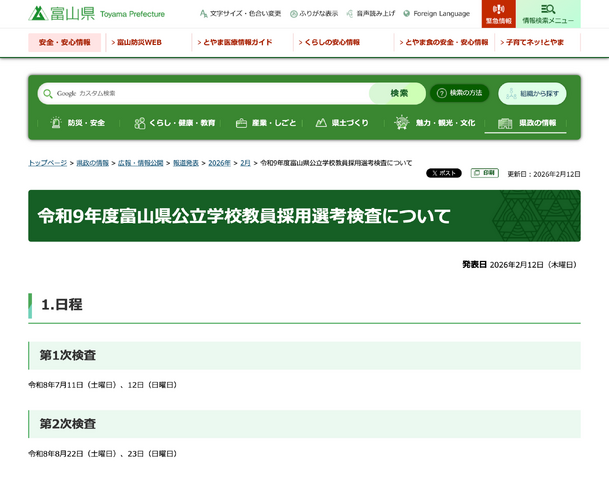This screenshot has height=480, width=609.
Task: Open the 産業・しごと menu
Action: (266, 123)
